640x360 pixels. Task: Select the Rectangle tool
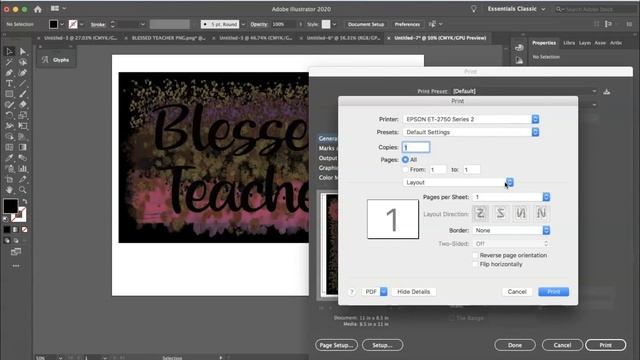(x=9, y=94)
